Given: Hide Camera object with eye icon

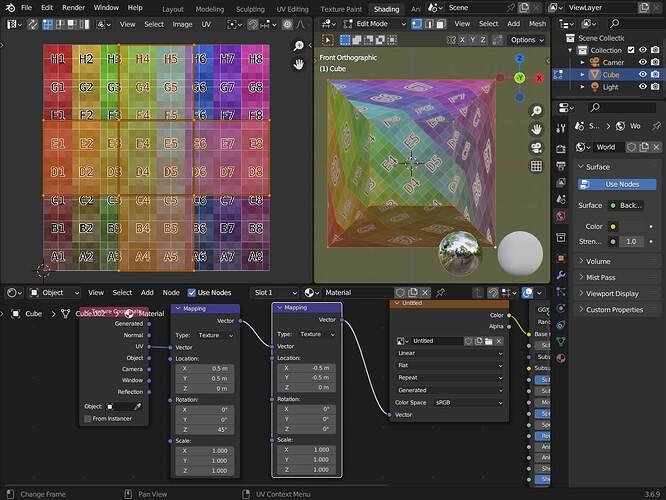Looking at the screenshot, I should tap(643, 62).
